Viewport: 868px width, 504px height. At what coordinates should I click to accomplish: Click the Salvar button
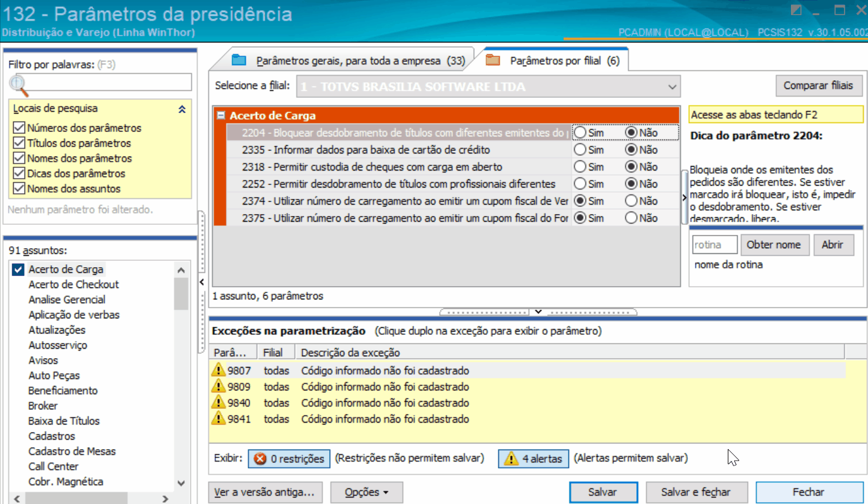point(603,492)
